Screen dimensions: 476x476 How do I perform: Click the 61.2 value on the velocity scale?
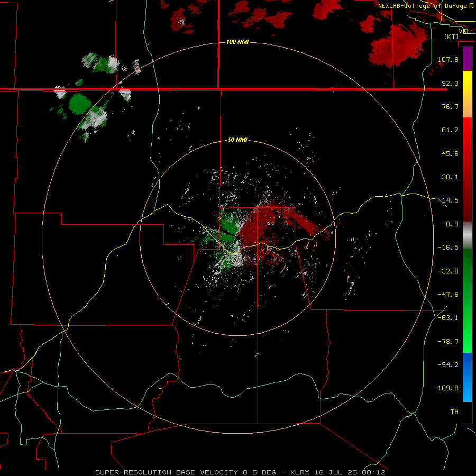pyautogui.click(x=450, y=130)
